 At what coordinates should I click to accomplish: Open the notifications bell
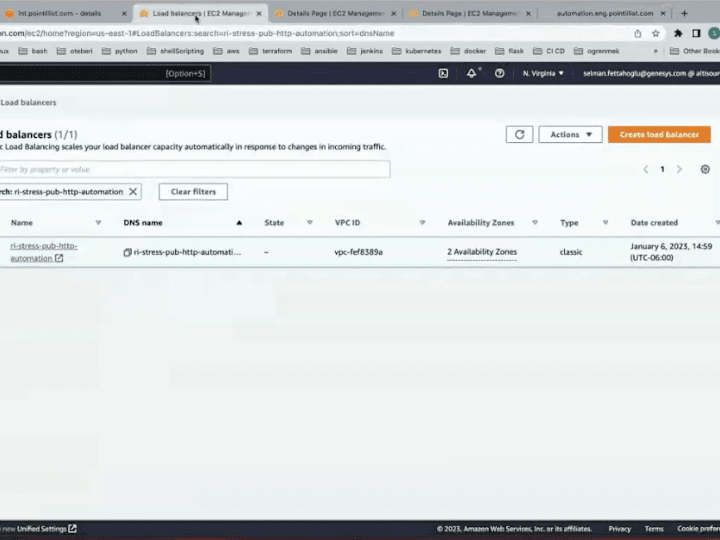tap(472, 73)
